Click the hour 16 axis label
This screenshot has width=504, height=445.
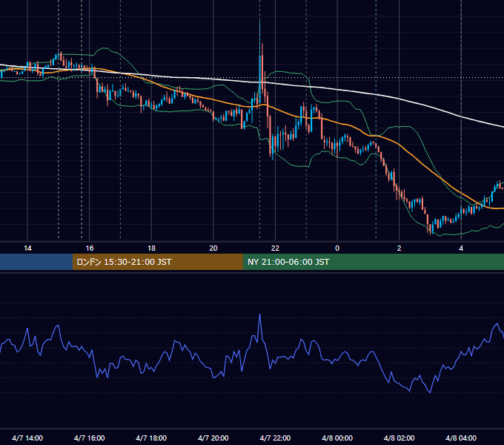pos(90,248)
